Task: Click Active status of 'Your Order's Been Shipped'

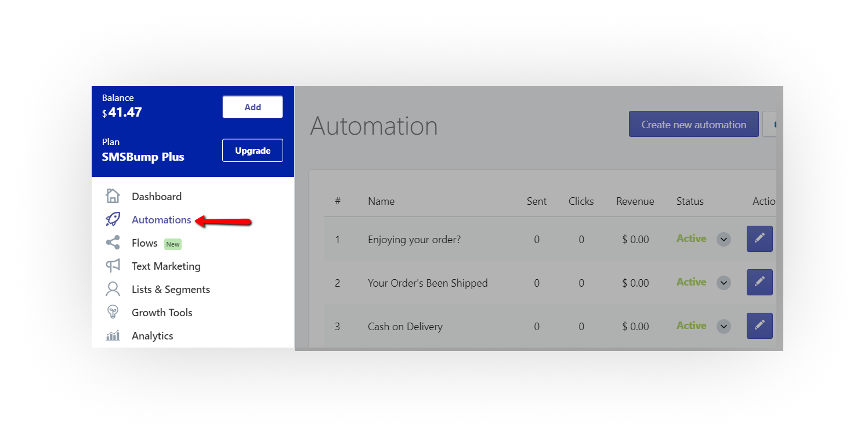Action: coord(691,282)
